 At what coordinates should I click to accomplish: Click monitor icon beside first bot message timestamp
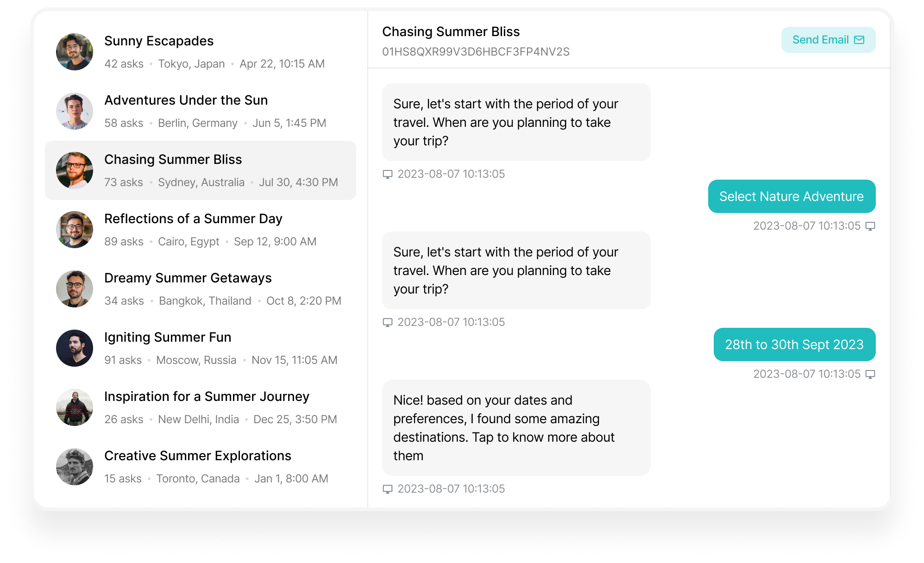tap(388, 174)
